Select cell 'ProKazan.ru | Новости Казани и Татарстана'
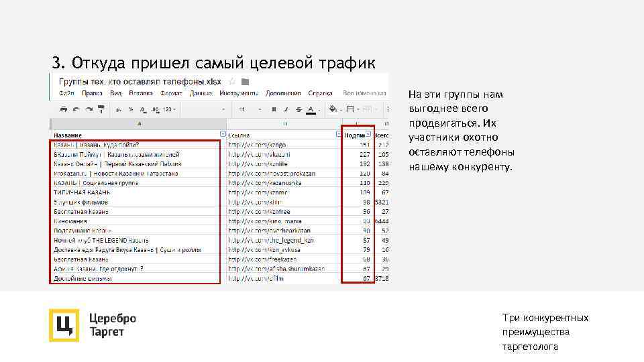 (x=138, y=174)
